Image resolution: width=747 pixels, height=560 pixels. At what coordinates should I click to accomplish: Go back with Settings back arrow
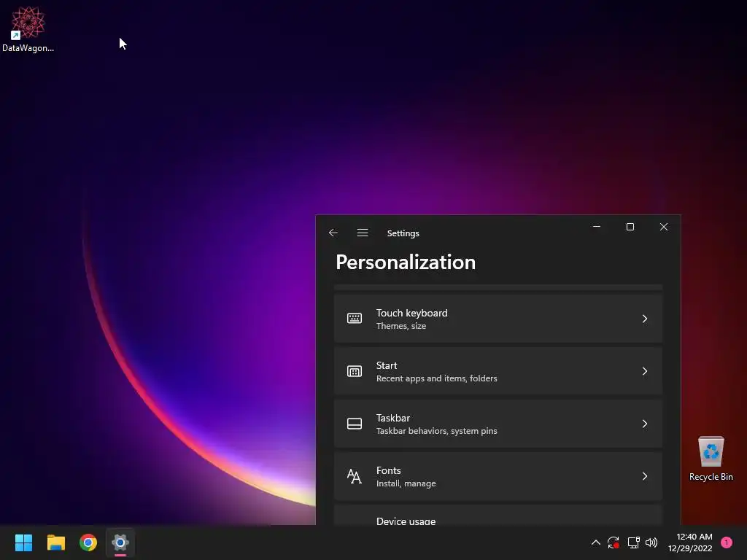click(333, 233)
